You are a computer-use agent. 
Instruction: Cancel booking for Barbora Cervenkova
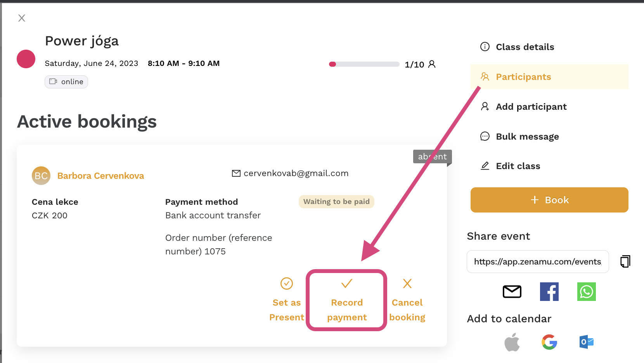[x=407, y=300]
